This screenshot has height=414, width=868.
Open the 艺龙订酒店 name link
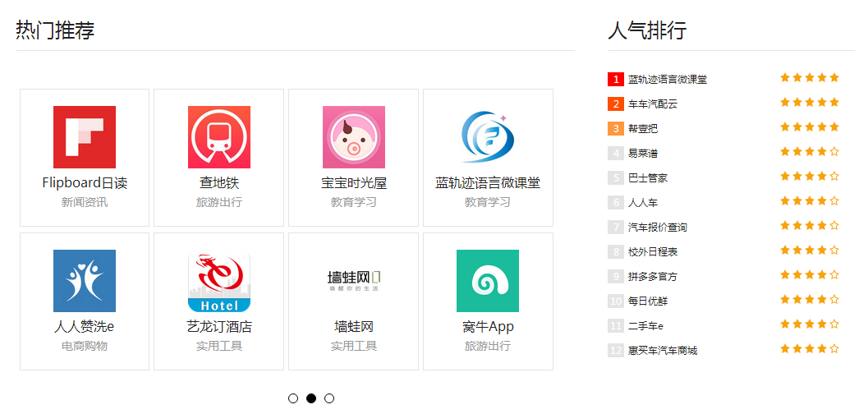(x=219, y=327)
